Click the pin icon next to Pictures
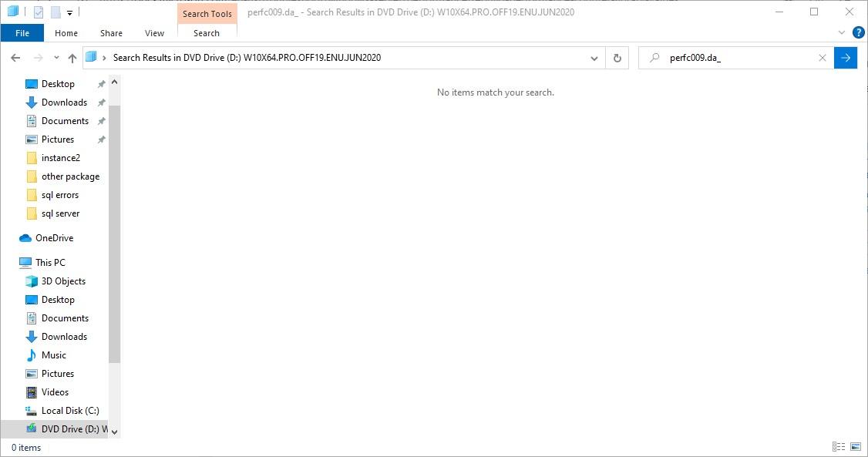This screenshot has width=868, height=457. [101, 140]
